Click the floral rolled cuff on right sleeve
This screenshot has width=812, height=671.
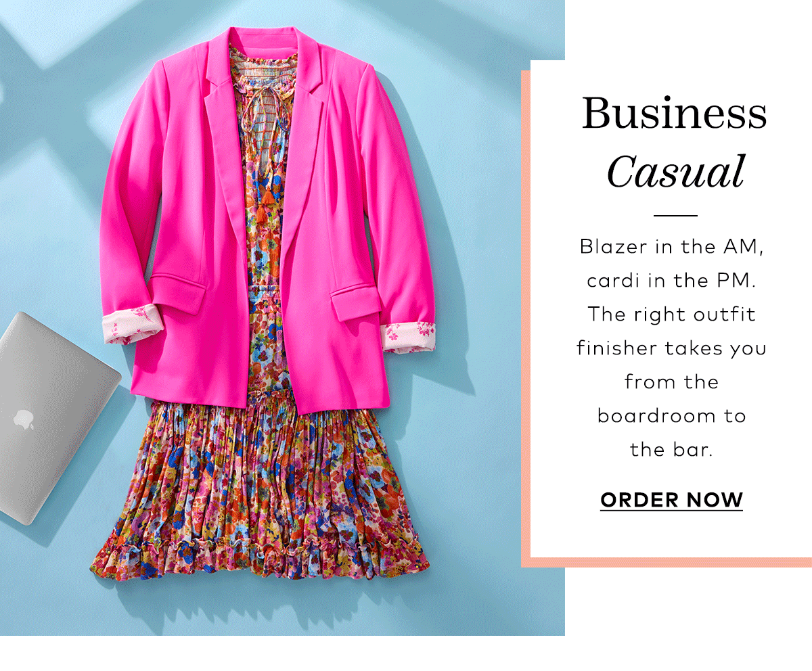(407, 338)
